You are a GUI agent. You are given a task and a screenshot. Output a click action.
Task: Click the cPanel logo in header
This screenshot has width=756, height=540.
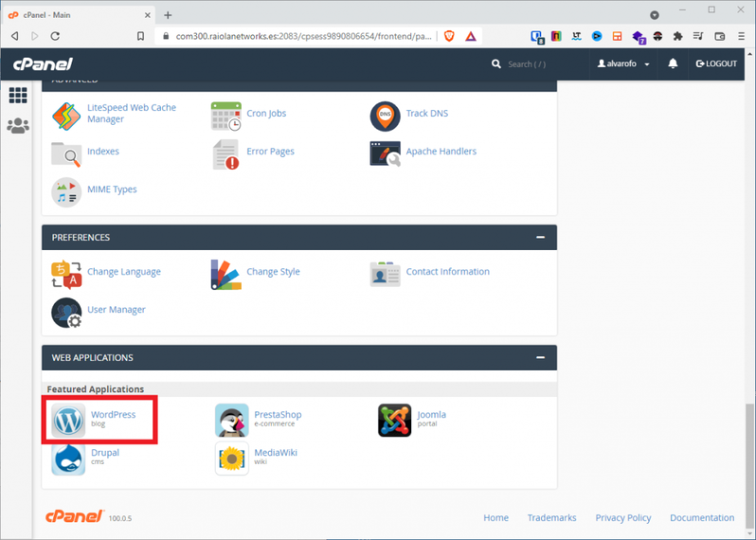coord(43,63)
